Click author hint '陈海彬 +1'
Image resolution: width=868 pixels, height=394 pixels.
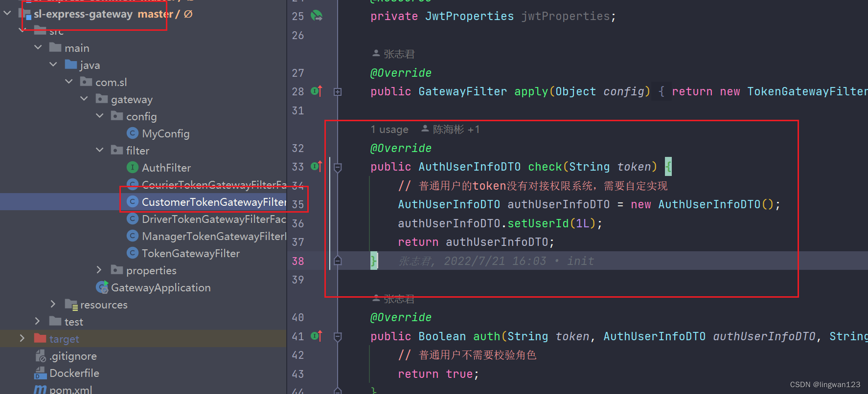451,129
